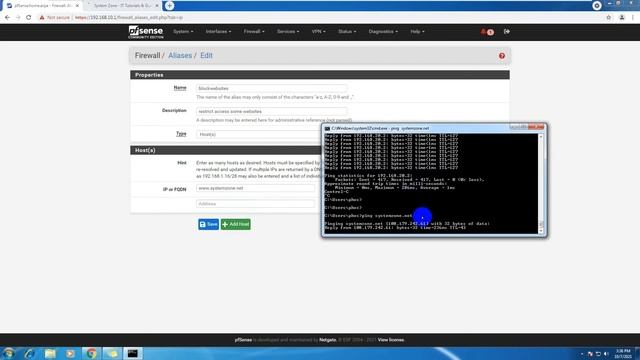The image size is (640, 360).
Task: Click the Host(s) section header
Action: [x=226, y=150]
